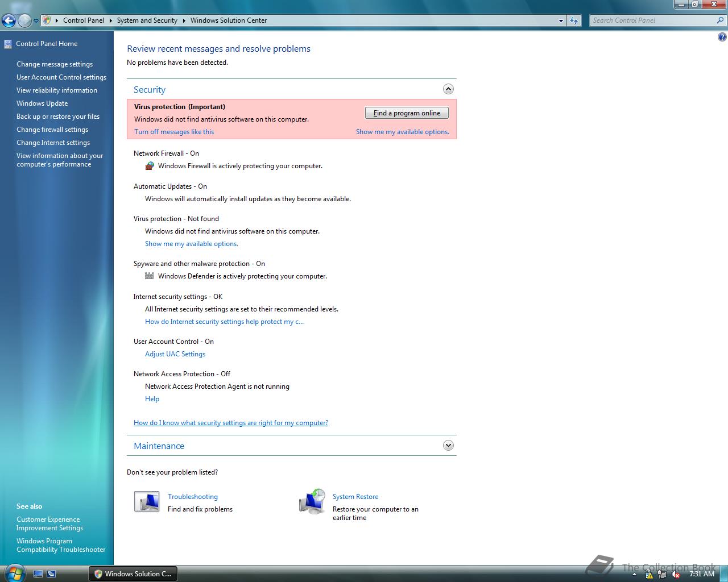The image size is (728, 582).
Task: Open the System Restore link
Action: [355, 497]
